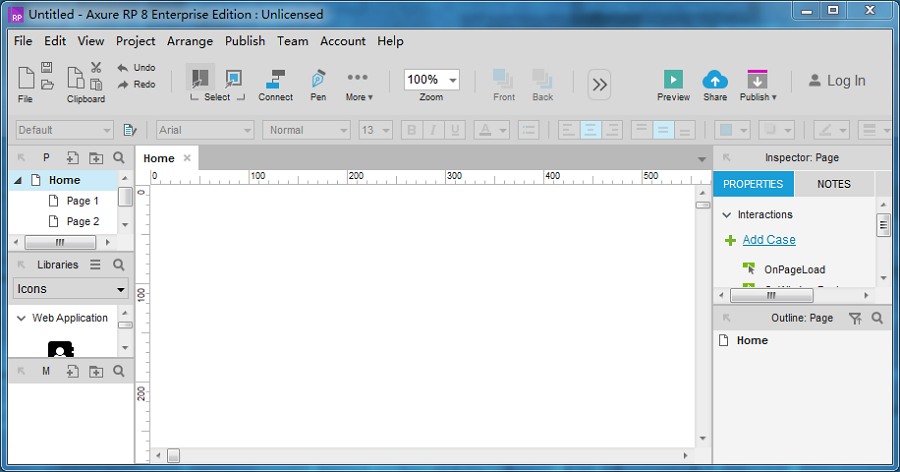
Task: Select the Pen tool
Action: pyautogui.click(x=318, y=85)
